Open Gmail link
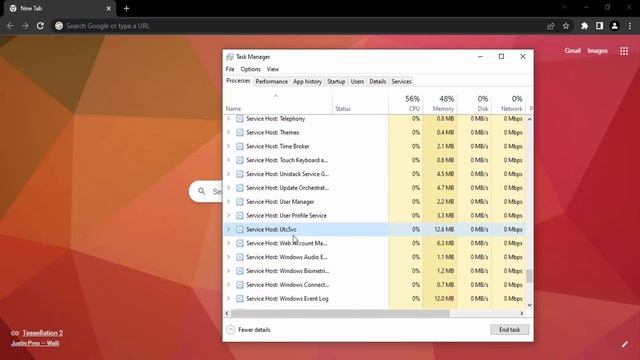Image resolution: width=640 pixels, height=360 pixels. [573, 51]
